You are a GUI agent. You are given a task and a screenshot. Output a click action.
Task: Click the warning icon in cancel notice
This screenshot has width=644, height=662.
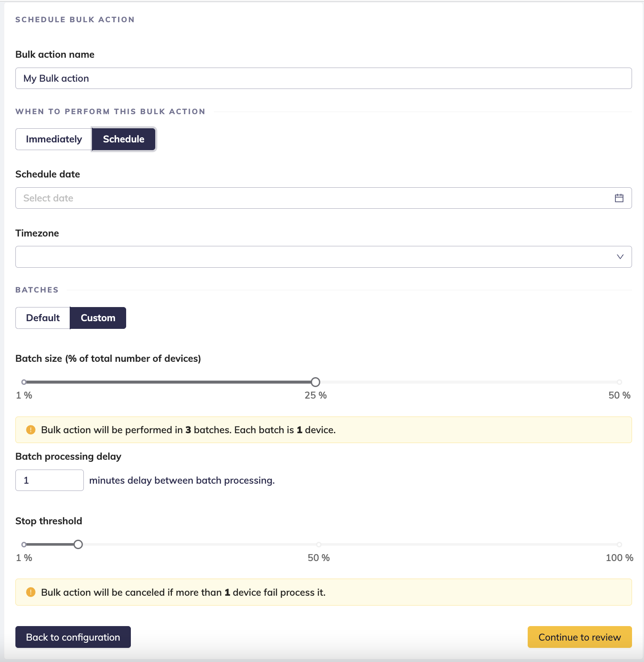[31, 592]
